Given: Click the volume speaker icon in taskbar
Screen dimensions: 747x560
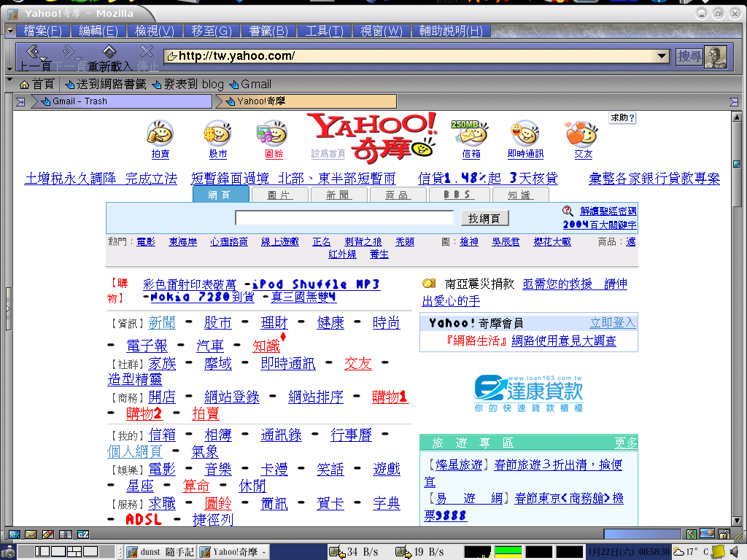Looking at the screenshot, I should coord(735,551).
